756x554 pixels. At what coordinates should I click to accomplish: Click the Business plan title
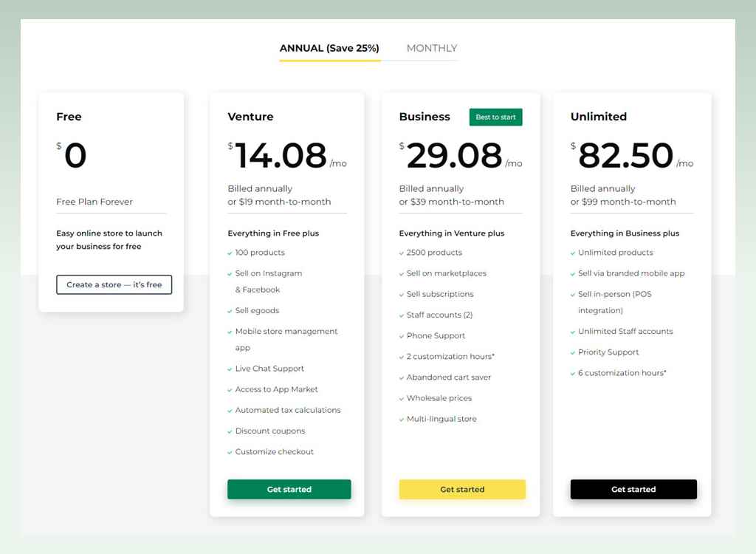pos(425,117)
